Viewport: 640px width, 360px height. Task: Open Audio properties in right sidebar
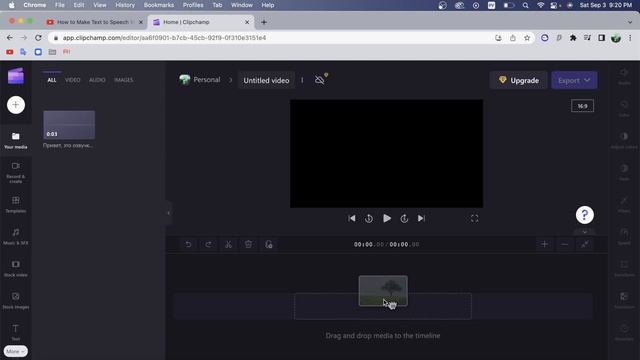point(624,76)
